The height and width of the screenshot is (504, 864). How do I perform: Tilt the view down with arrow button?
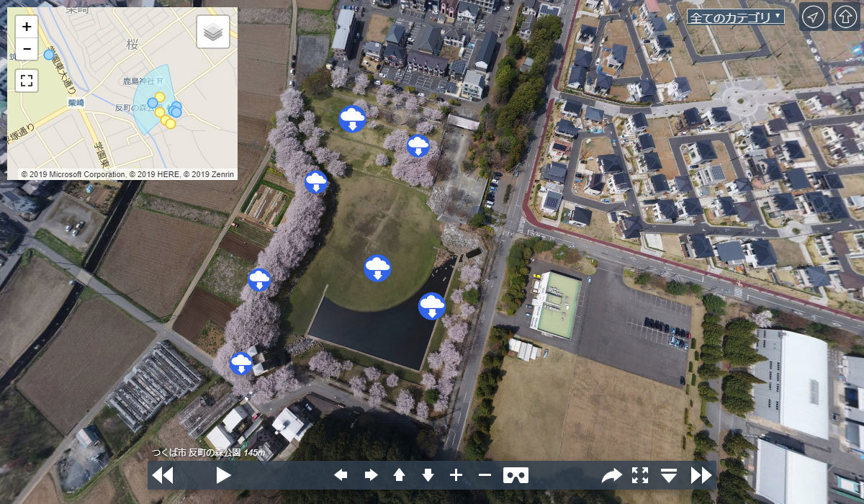[x=428, y=475]
